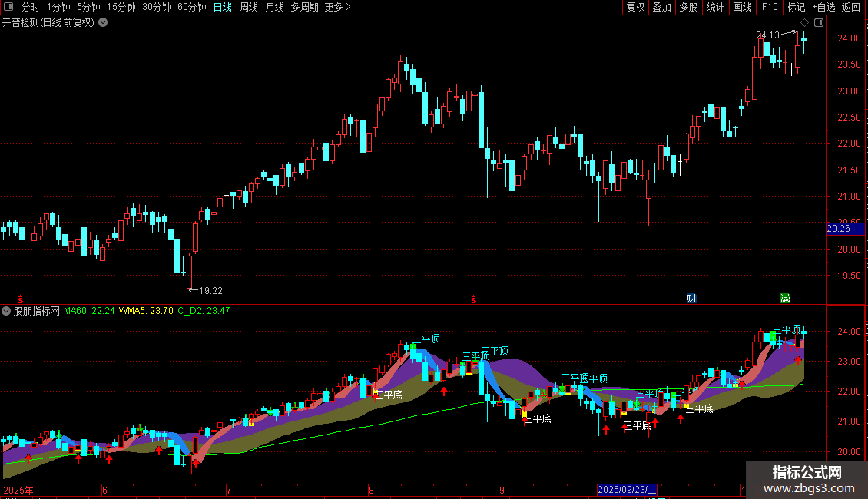Expand the 更多 > periods menu

[x=338, y=7]
